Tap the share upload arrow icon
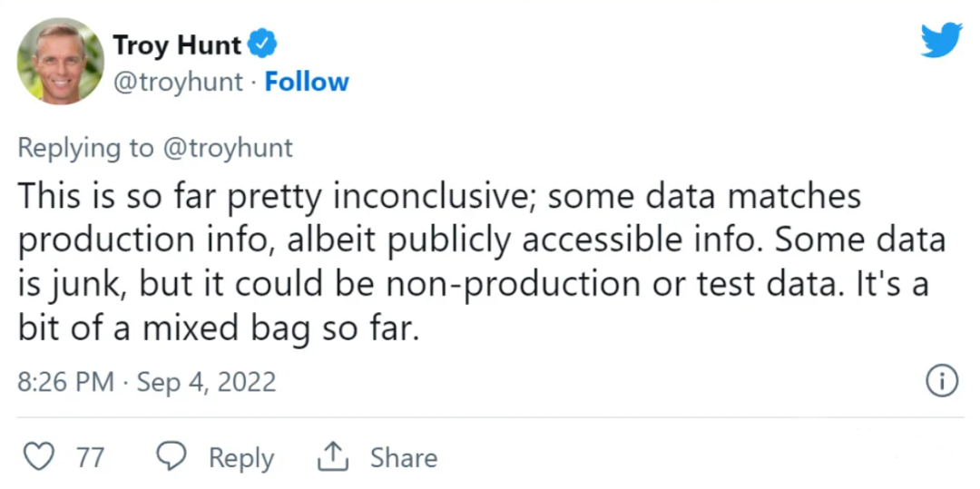The width and height of the screenshot is (980, 489). [x=332, y=457]
